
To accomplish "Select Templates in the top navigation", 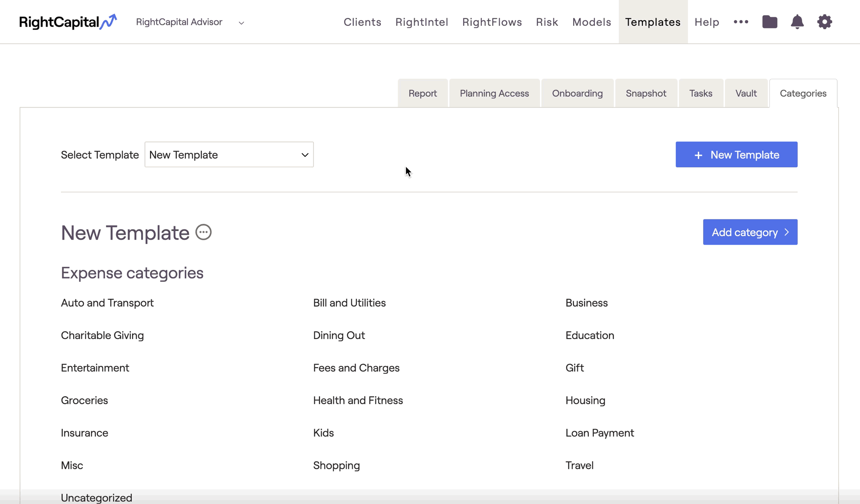I will pyautogui.click(x=653, y=22).
